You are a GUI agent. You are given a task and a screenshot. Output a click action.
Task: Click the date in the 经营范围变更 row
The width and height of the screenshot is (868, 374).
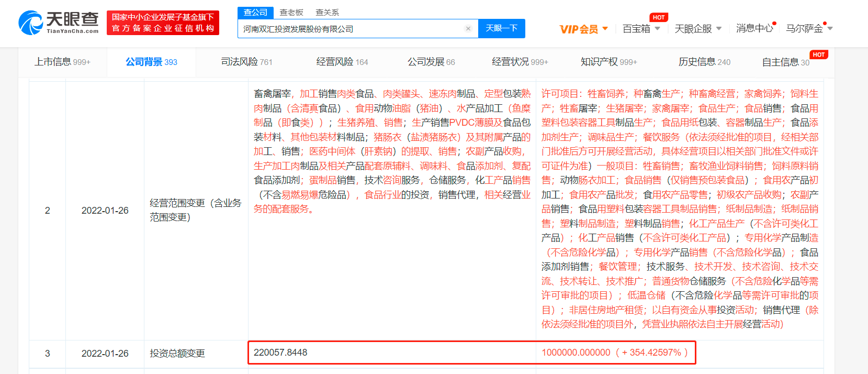click(105, 211)
